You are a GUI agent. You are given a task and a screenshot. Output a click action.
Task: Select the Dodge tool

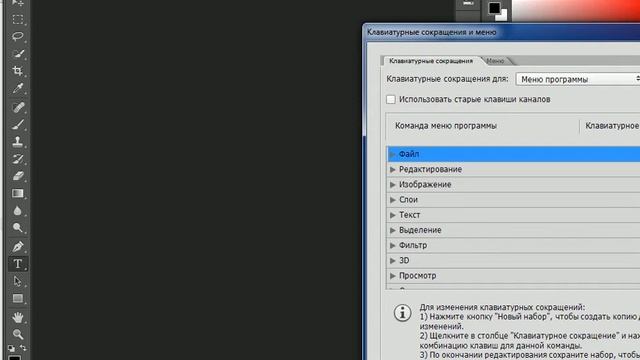(18, 228)
